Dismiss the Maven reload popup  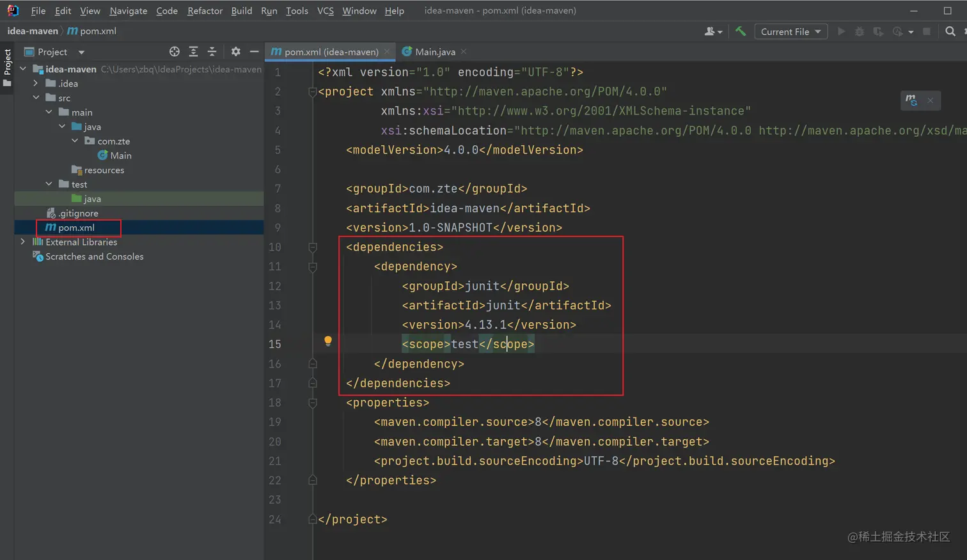(x=931, y=100)
